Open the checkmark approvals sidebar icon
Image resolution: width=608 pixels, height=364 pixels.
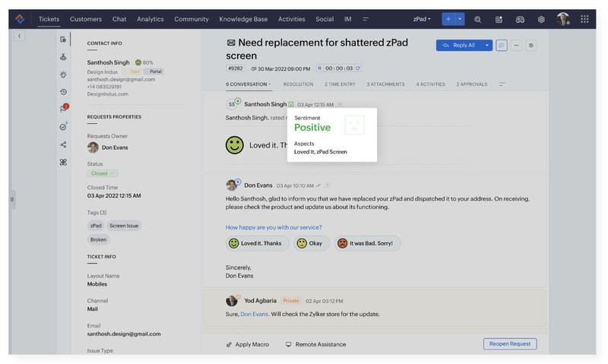pyautogui.click(x=63, y=127)
